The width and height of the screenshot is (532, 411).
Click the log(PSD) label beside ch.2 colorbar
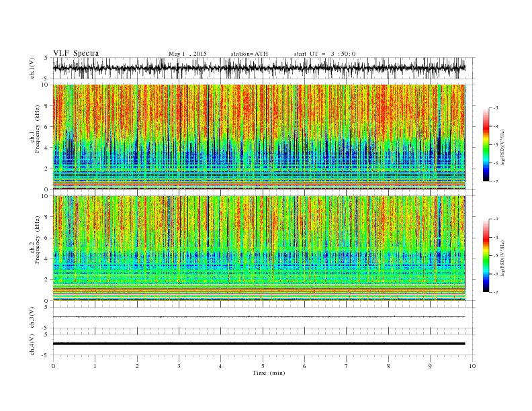click(503, 257)
